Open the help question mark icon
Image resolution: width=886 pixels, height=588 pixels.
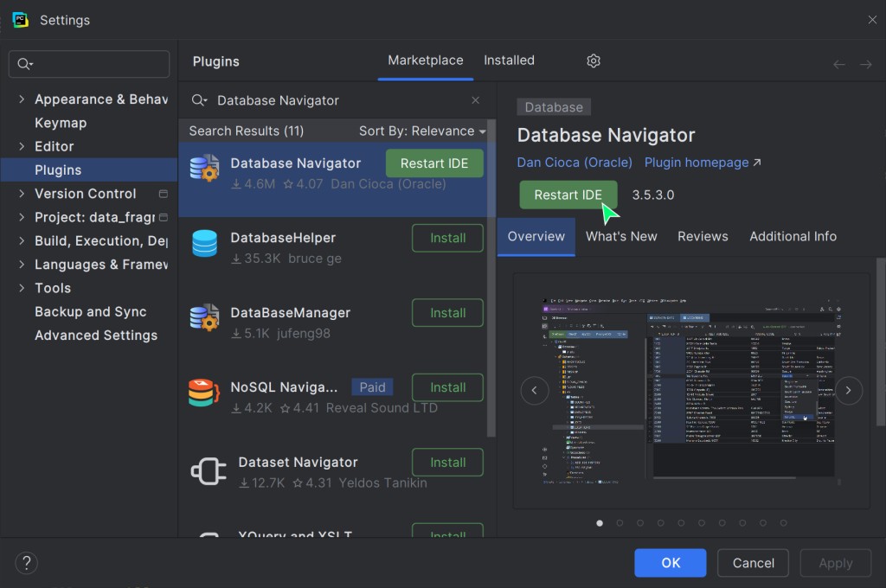[x=27, y=563]
